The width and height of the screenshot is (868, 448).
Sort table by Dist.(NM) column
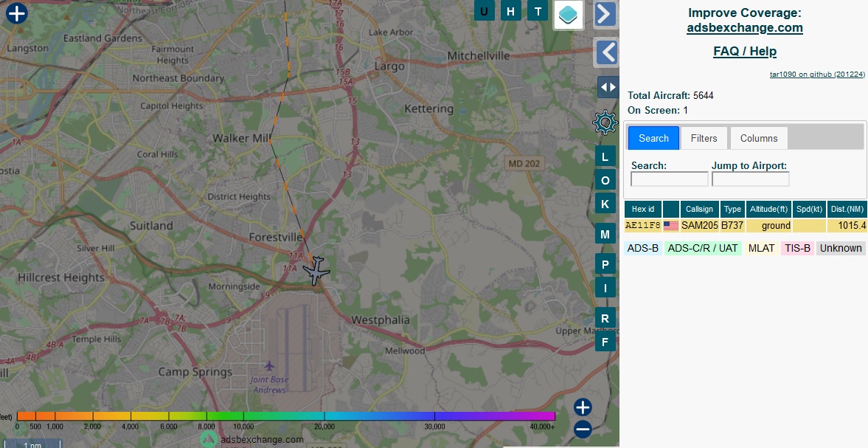coord(847,209)
